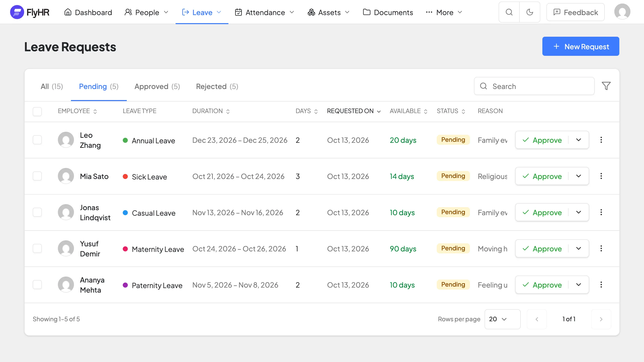
Task: Check the Yusuf Demir row checkbox
Action: (x=37, y=248)
